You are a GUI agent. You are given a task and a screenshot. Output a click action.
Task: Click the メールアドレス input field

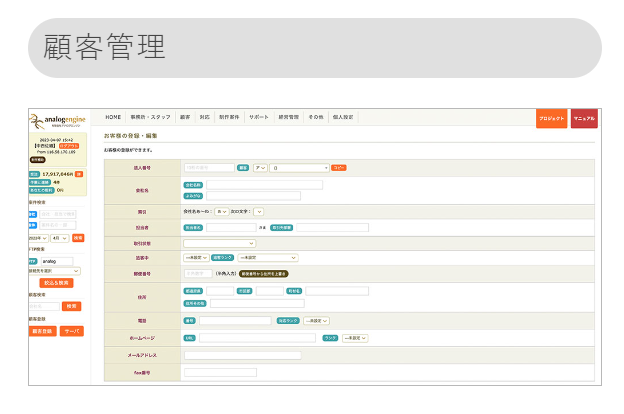pos(242,355)
